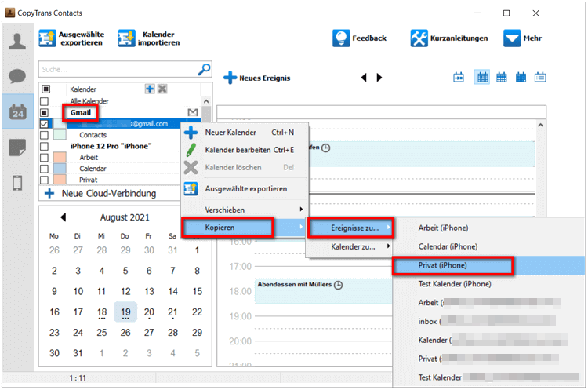The image size is (588, 390).
Task: Open Abendessen mit Müllers event
Action: click(x=323, y=290)
